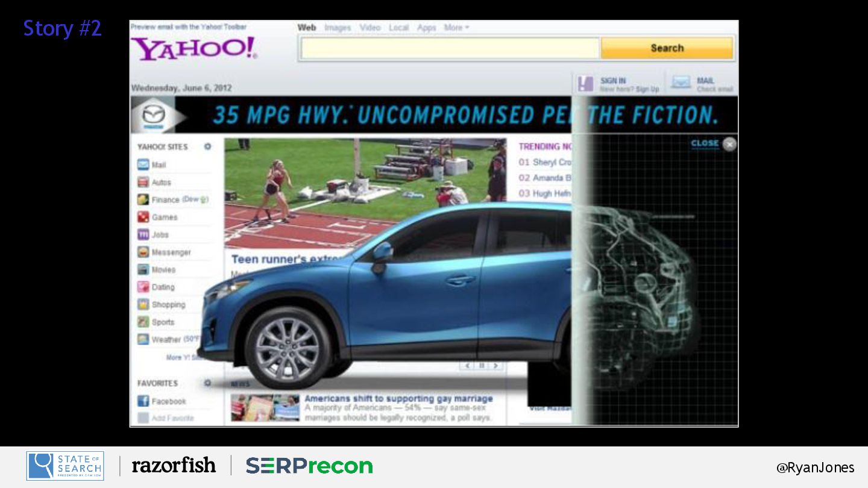
Task: Click the Sign Up link
Action: (647, 89)
